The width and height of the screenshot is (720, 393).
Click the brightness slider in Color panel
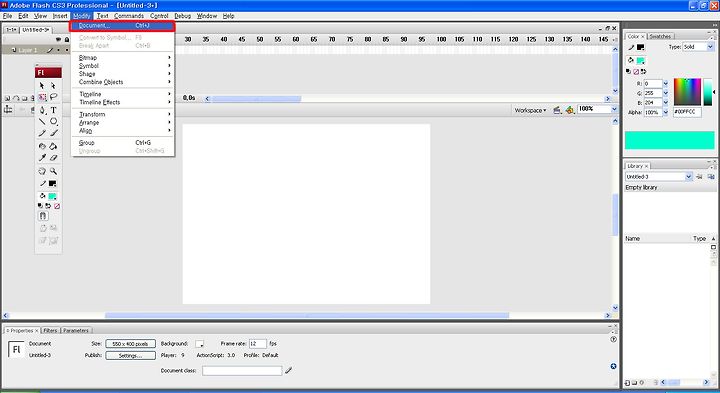tap(708, 92)
